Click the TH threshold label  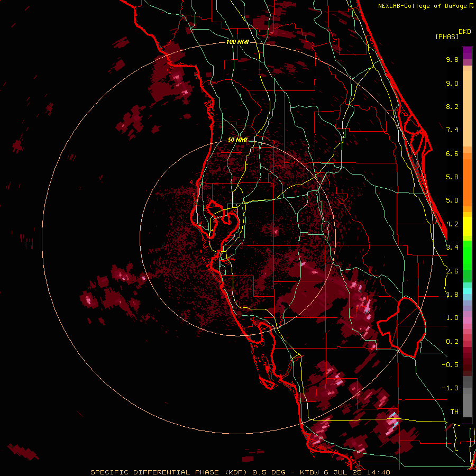(454, 412)
